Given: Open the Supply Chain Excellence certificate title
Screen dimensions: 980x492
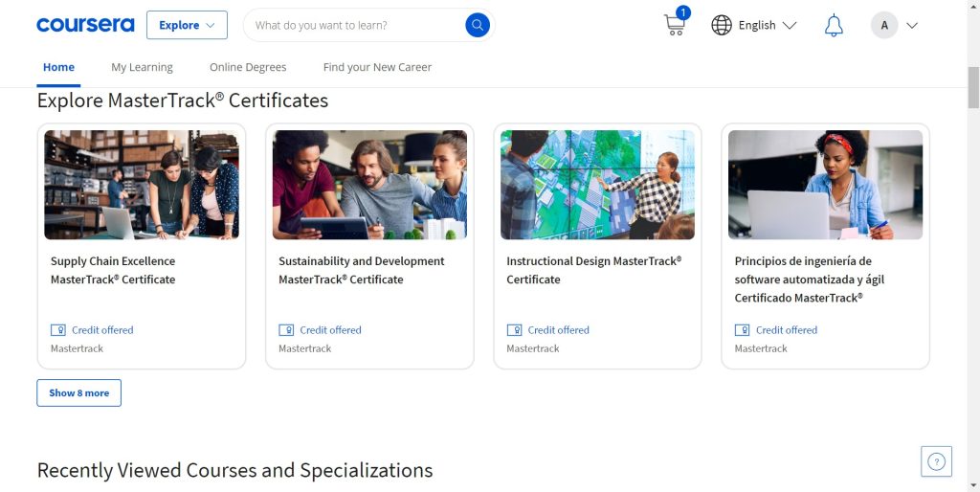Looking at the screenshot, I should point(113,270).
